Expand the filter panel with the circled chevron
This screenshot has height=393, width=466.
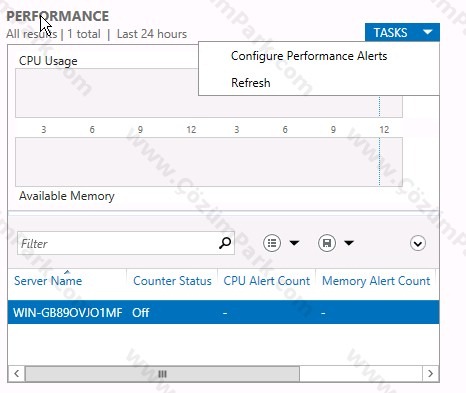tap(418, 243)
